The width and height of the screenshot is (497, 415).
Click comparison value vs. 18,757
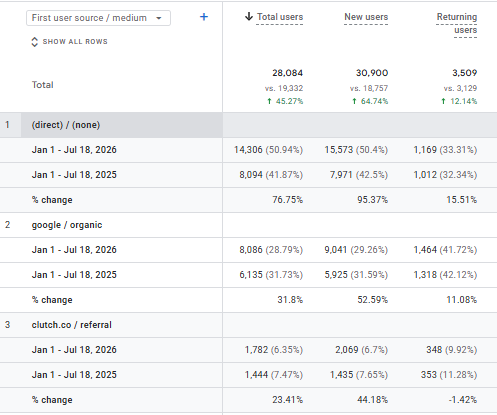pyautogui.click(x=369, y=88)
